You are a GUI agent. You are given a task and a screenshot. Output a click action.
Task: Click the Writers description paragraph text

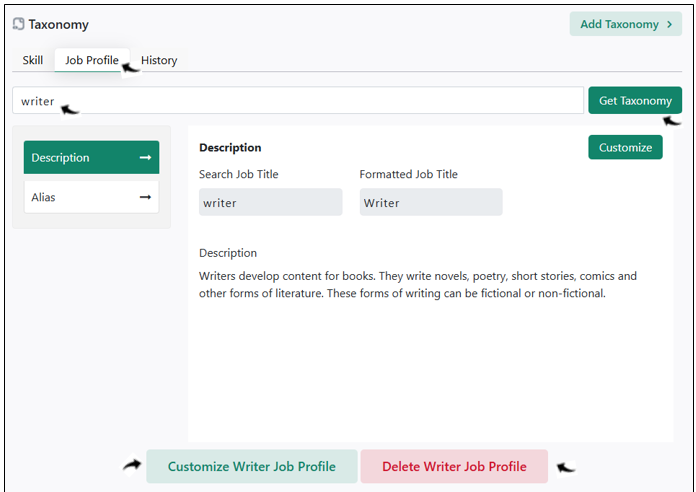coord(418,285)
